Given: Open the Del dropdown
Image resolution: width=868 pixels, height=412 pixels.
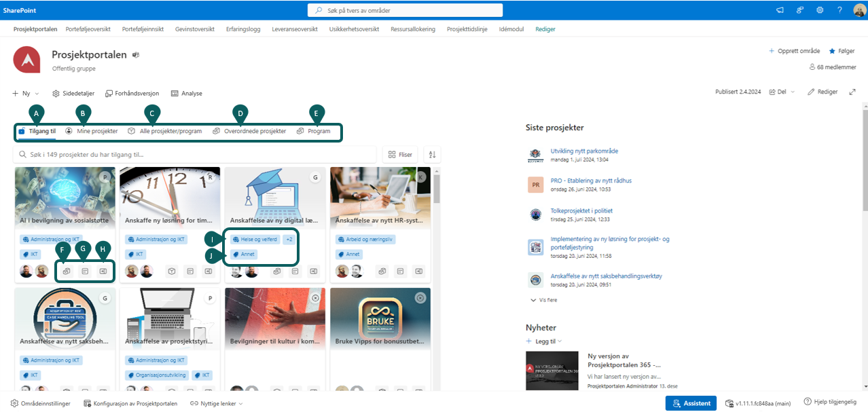Looking at the screenshot, I should [x=780, y=92].
